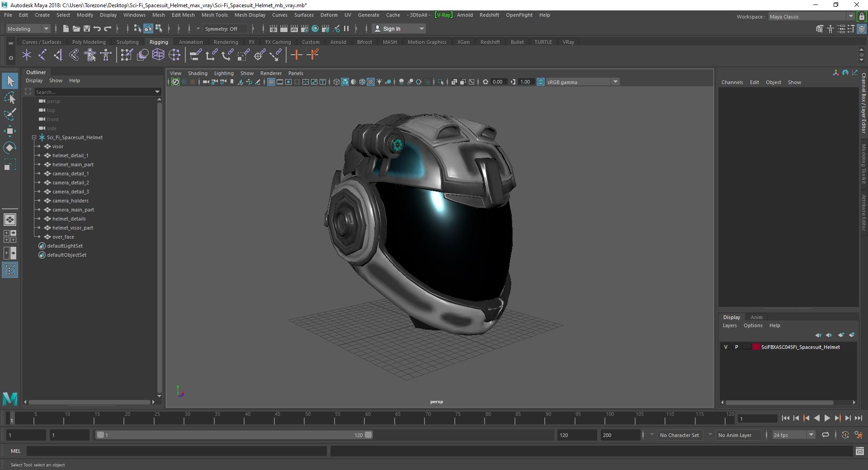
Task: Open the sRGB gamma color space dropdown
Action: coord(582,82)
